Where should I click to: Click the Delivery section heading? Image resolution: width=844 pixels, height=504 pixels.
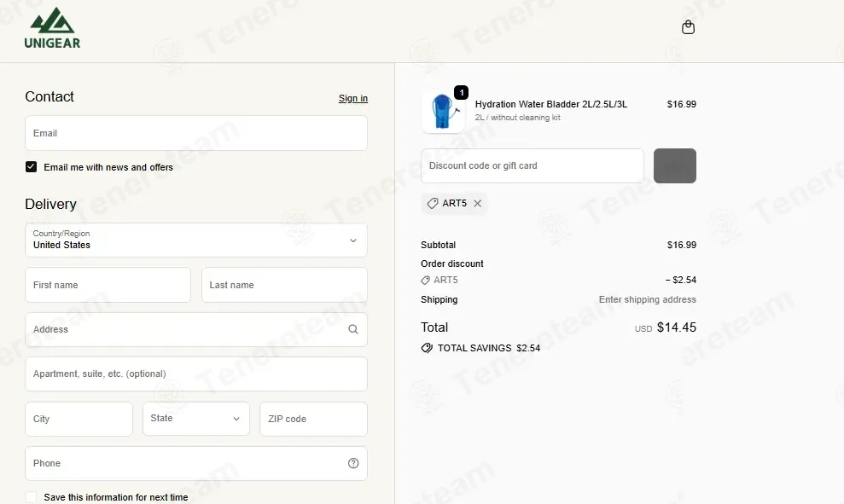(50, 205)
